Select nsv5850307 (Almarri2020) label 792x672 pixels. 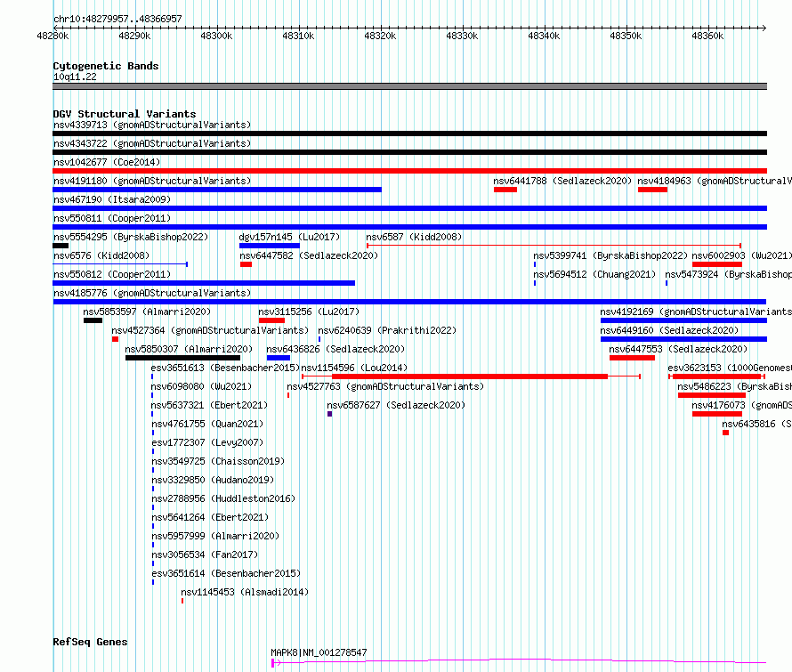(x=189, y=349)
